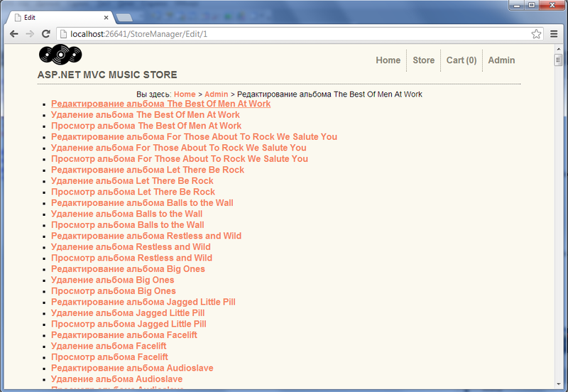Open Удаление альбома Let There Be Rock
Screen dimensions: 568x392
tap(132, 181)
